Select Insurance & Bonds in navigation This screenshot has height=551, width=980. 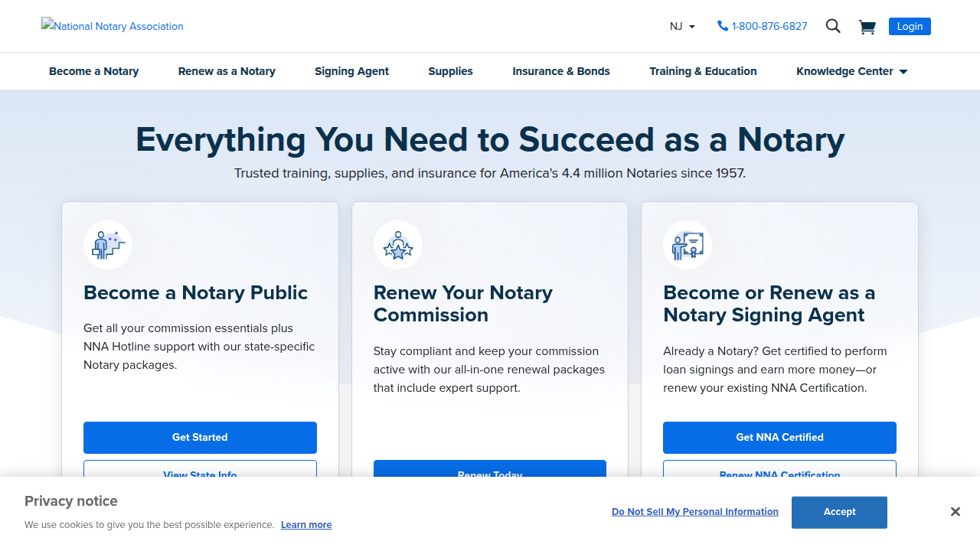561,71
